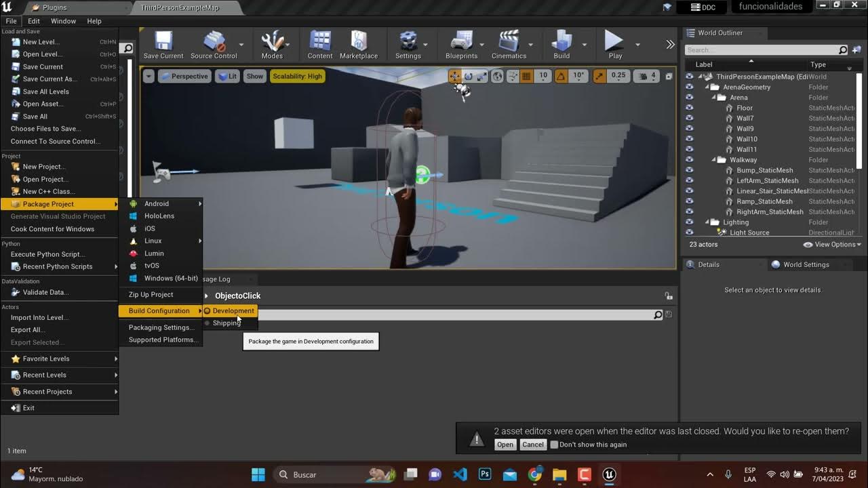Image resolution: width=868 pixels, height=488 pixels.
Task: Select the translate gizmo mode icon
Action: coord(455,77)
